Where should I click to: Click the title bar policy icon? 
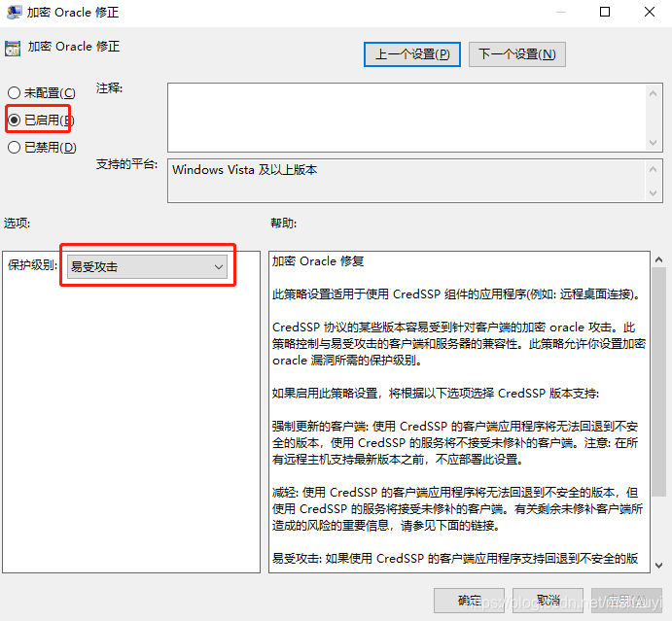15,12
